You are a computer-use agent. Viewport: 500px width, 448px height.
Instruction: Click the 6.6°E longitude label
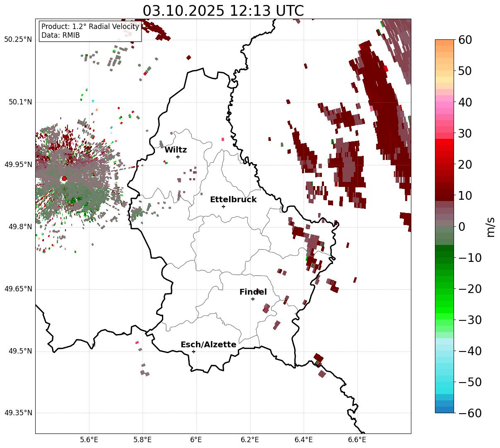(357, 440)
